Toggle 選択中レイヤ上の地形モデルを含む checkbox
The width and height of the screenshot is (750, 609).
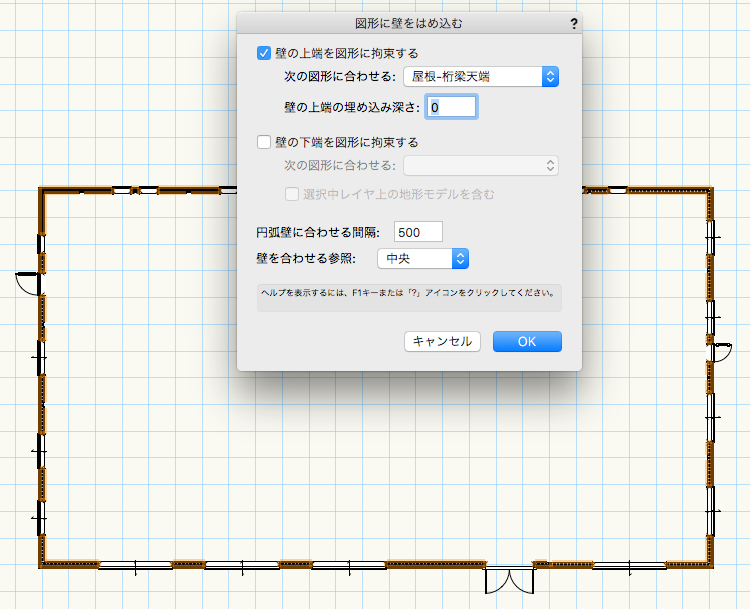pos(292,194)
